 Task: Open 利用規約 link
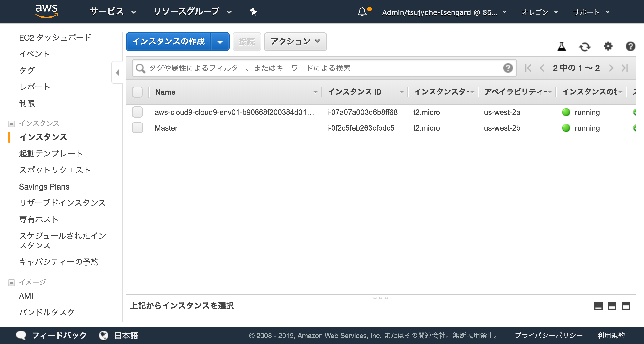[611, 335]
